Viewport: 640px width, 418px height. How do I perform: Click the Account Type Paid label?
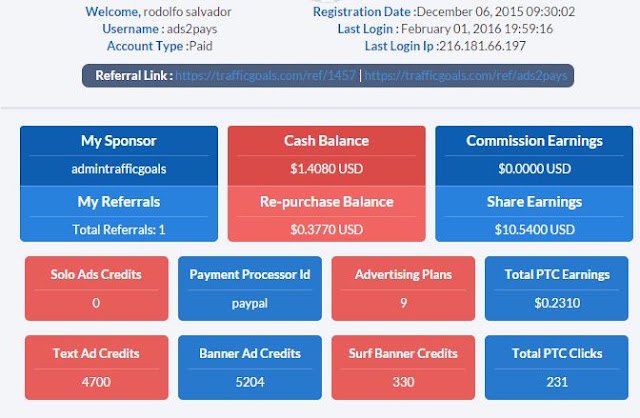[160, 46]
